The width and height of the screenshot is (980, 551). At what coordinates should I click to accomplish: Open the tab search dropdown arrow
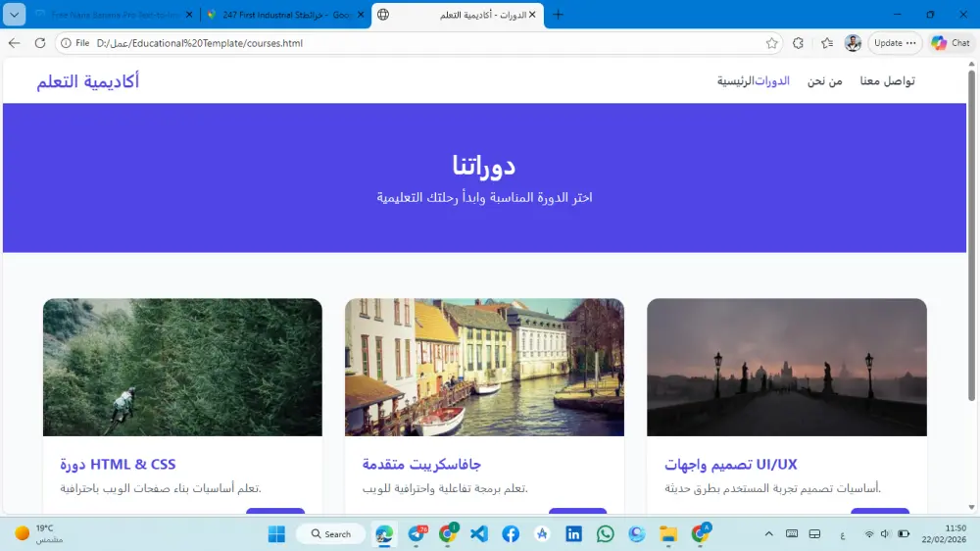[x=14, y=15]
